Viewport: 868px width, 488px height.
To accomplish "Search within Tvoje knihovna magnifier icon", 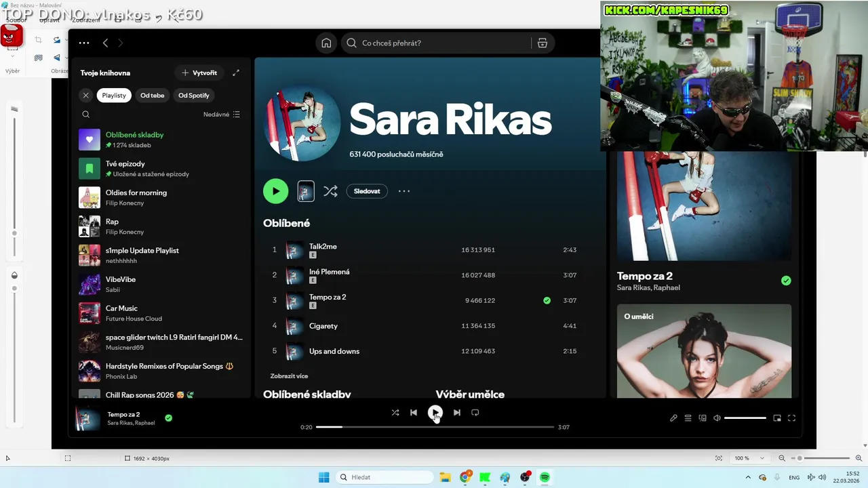I will click(x=85, y=115).
